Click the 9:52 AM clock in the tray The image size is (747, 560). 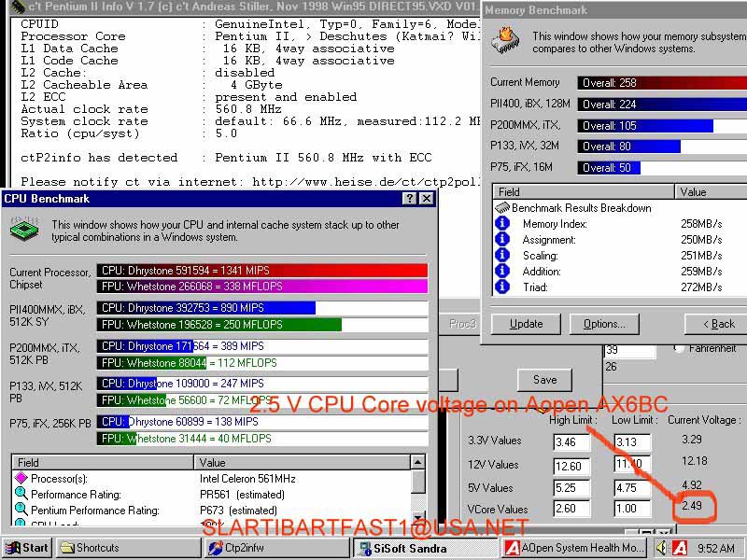coord(716,548)
